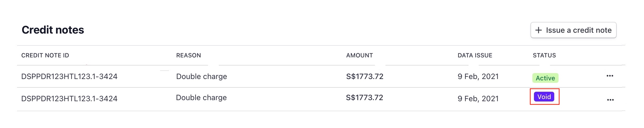Screen dimensions: 644x128
Task: Click Double charge reason in the Active row
Action: click(201, 77)
